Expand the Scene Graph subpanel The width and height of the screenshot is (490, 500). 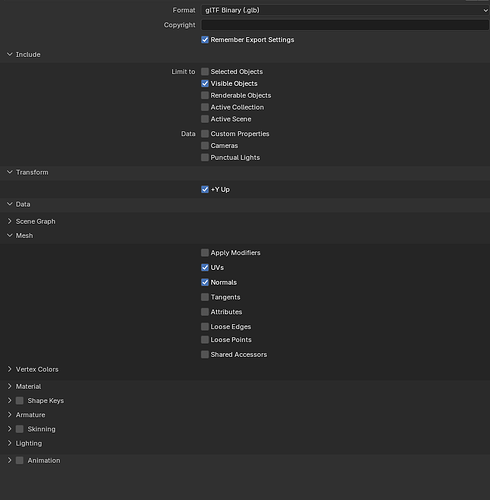click(10, 221)
